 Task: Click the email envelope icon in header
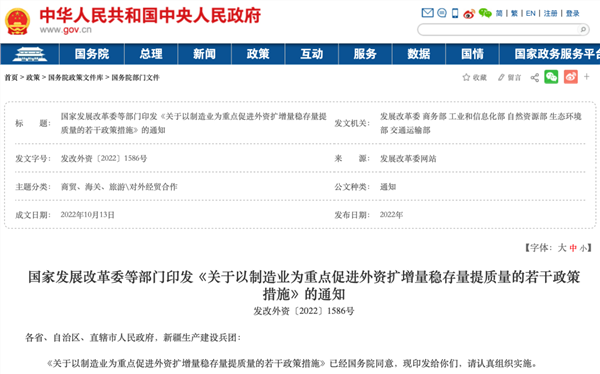[427, 13]
